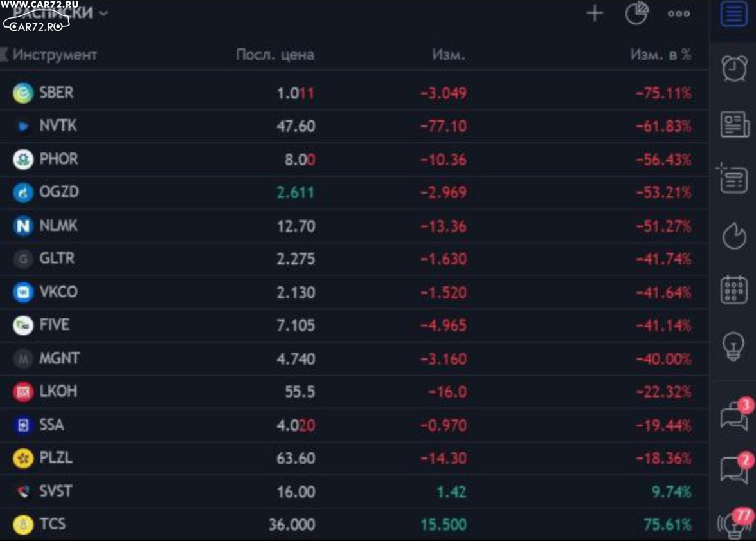Select the VKCO ticker name
The width and height of the screenshot is (756, 541).
59,291
